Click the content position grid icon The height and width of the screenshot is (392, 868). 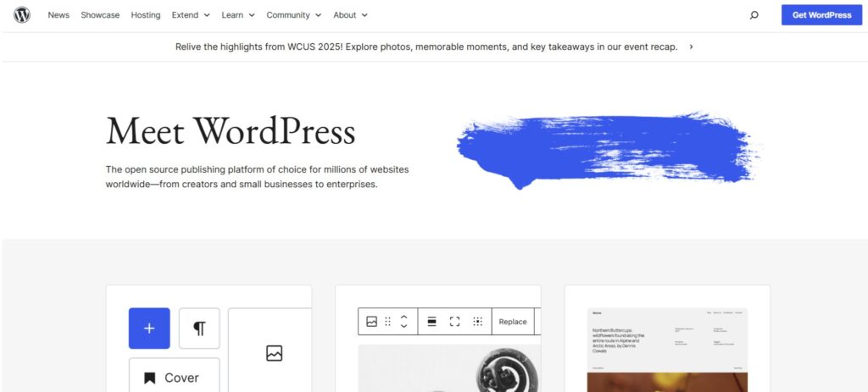tap(477, 322)
